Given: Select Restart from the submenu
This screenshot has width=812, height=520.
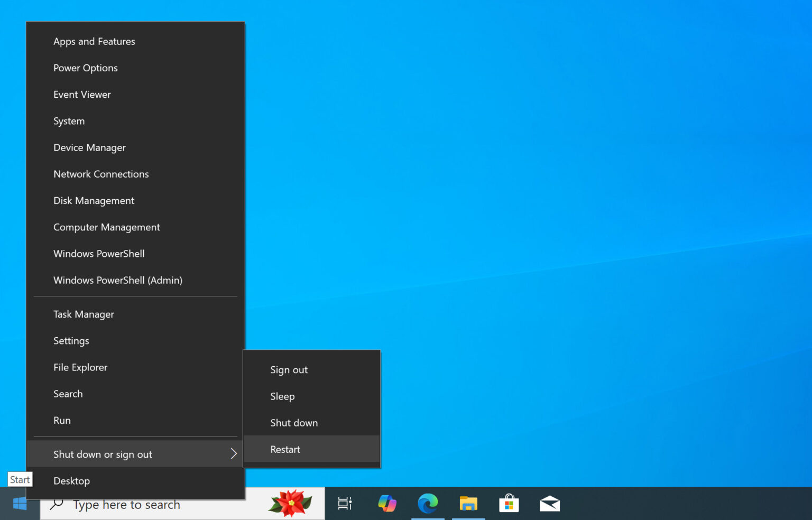Looking at the screenshot, I should (285, 449).
